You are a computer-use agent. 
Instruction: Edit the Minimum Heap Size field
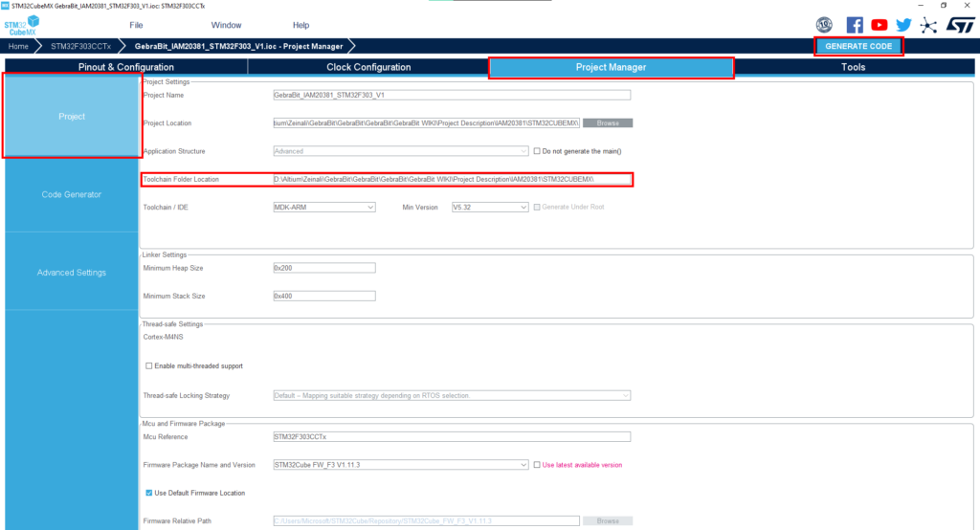[324, 268]
